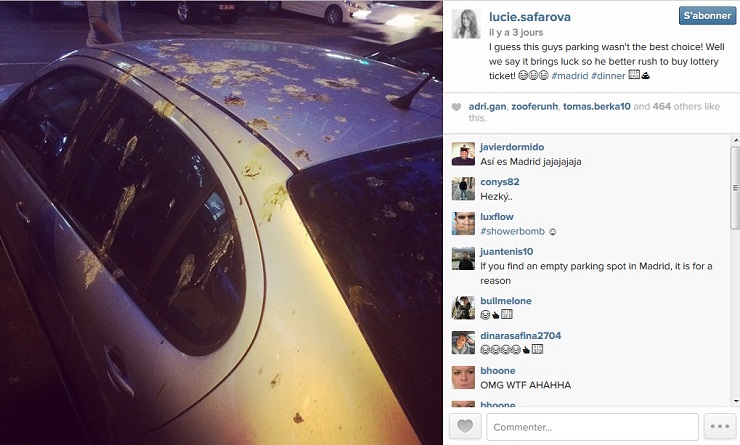This screenshot has width=740, height=445.
Task: Click the comments scrollbar thumb
Action: point(735,187)
